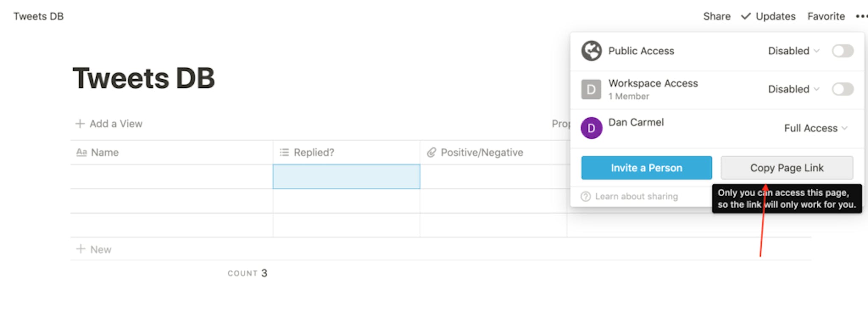Click Dan Carmel's purple avatar
868x312 pixels.
pos(591,128)
